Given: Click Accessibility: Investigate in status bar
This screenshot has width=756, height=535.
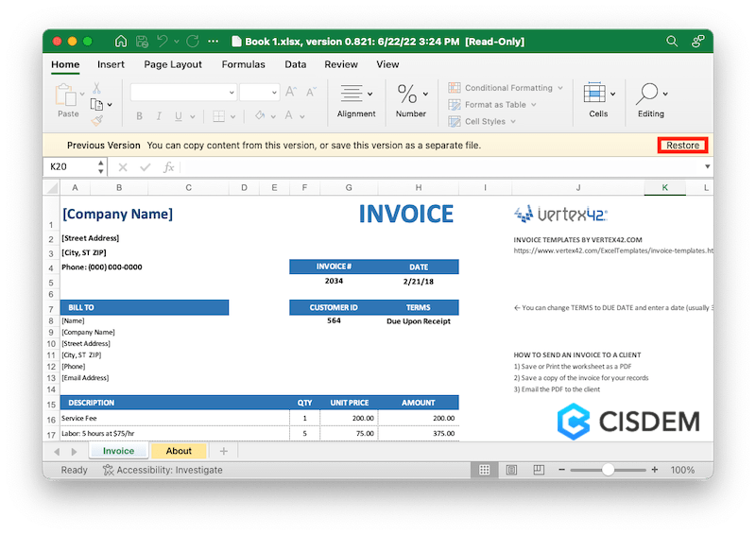Looking at the screenshot, I should [163, 470].
